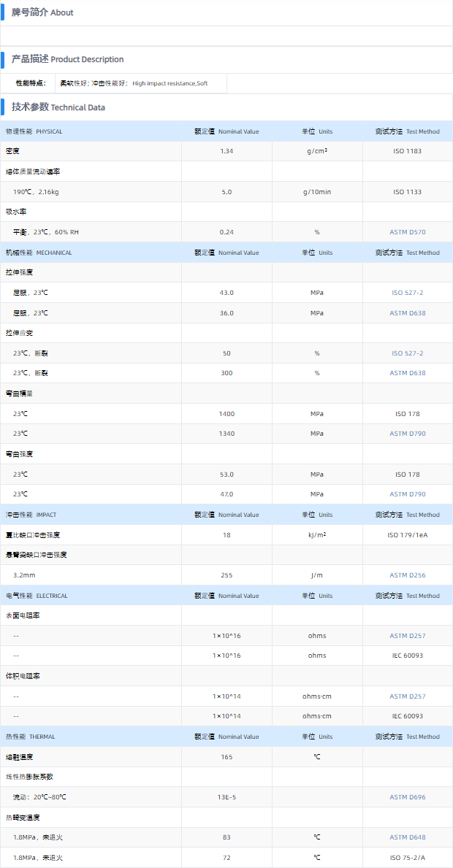This screenshot has width=453, height=868.
Task: Click the 性能特点 label in product description
Action: click(x=31, y=83)
